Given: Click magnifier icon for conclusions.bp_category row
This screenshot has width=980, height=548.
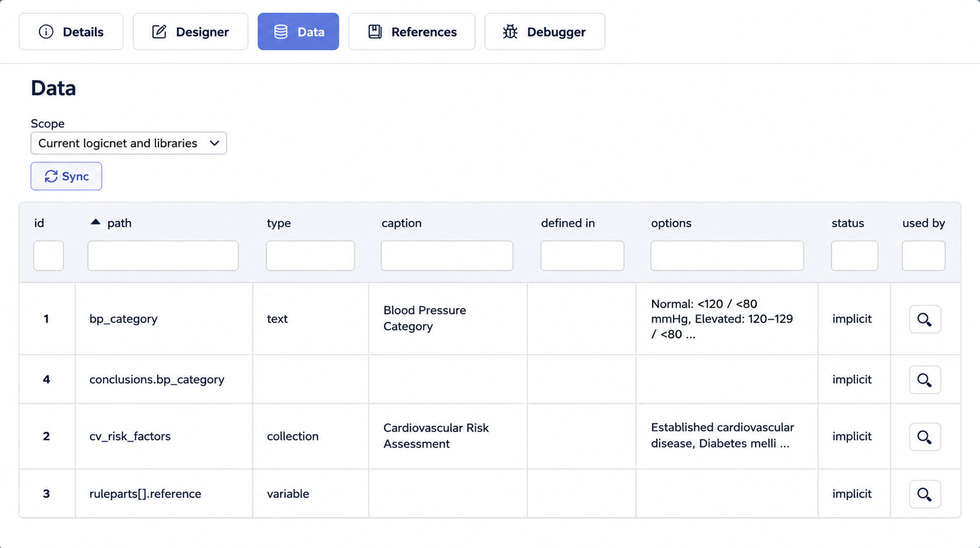Looking at the screenshot, I should (924, 380).
